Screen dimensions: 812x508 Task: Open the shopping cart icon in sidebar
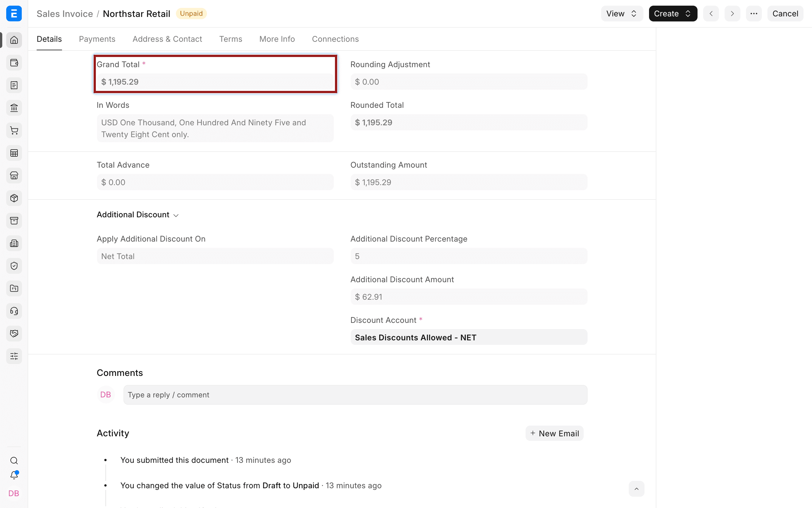click(x=14, y=130)
